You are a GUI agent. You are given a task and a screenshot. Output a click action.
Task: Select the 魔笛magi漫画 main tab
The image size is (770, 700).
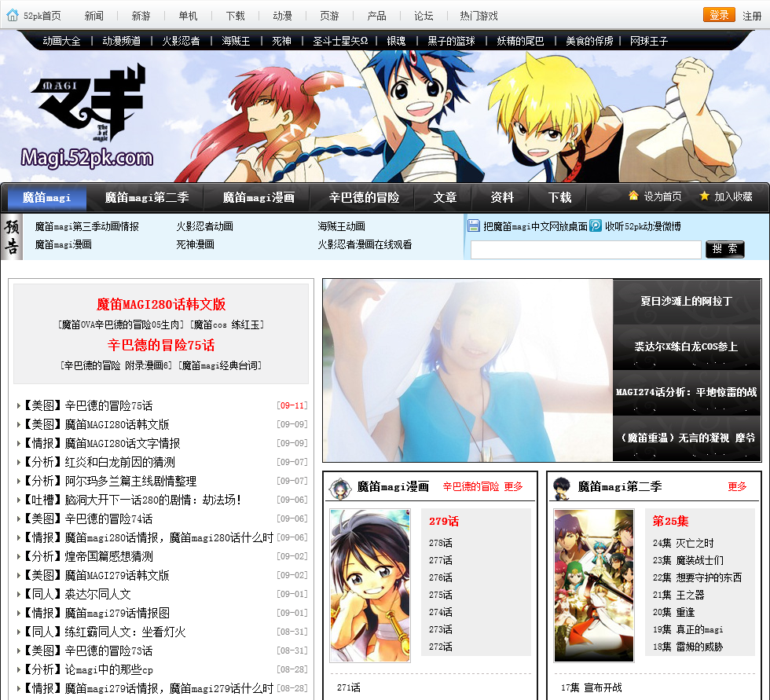pos(258,197)
